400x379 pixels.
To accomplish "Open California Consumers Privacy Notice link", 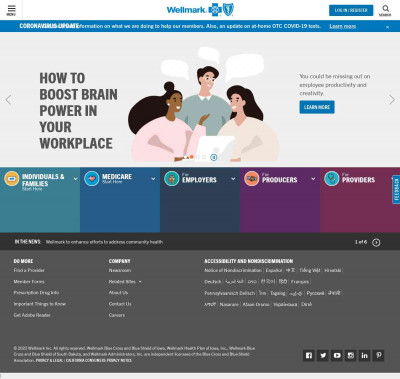I will click(x=99, y=360).
